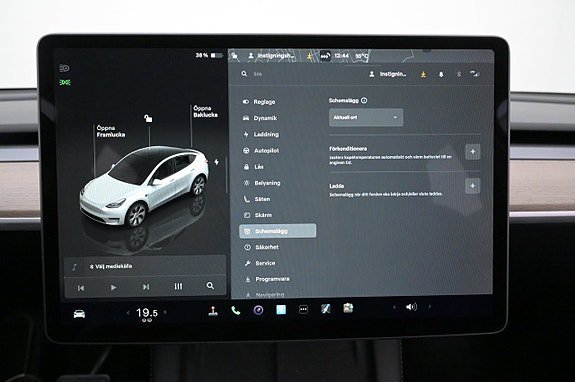
Task: Open Bluetooth icon in settings header
Action: (459, 74)
